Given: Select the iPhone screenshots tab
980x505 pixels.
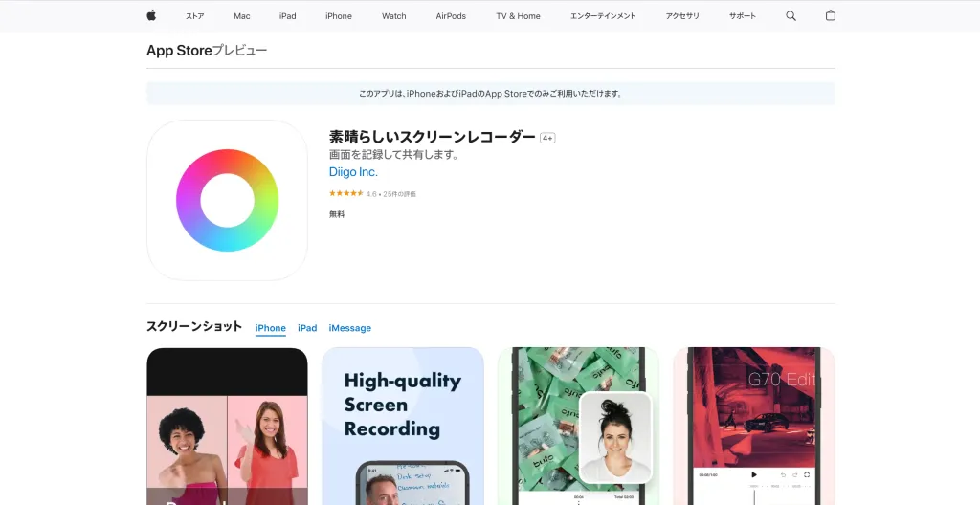Looking at the screenshot, I should click(271, 328).
